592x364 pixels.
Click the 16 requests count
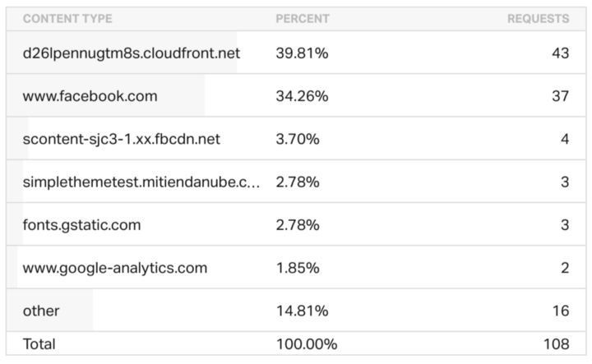tap(561, 311)
